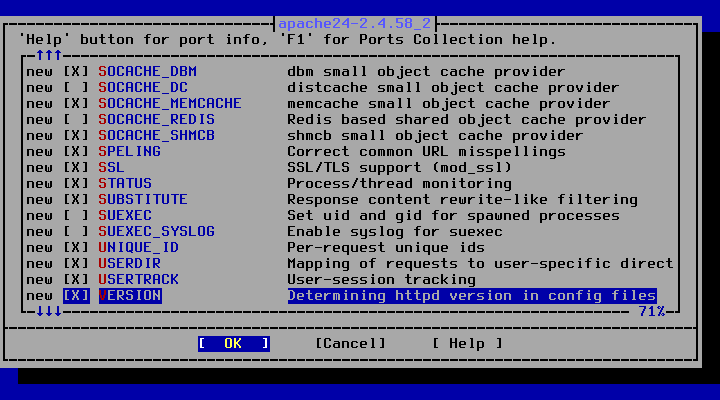720x400 pixels.
Task: Select the SSL option name
Action: (112, 168)
